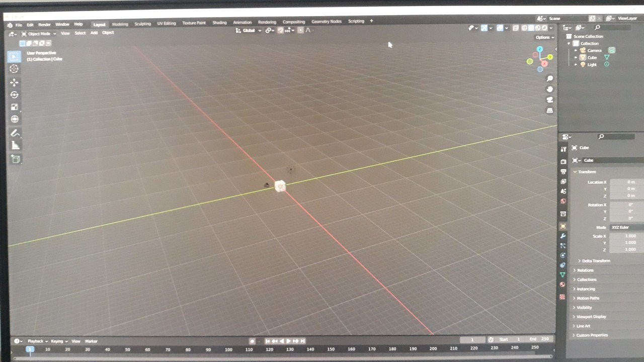Open the Scene properties tab

click(563, 192)
